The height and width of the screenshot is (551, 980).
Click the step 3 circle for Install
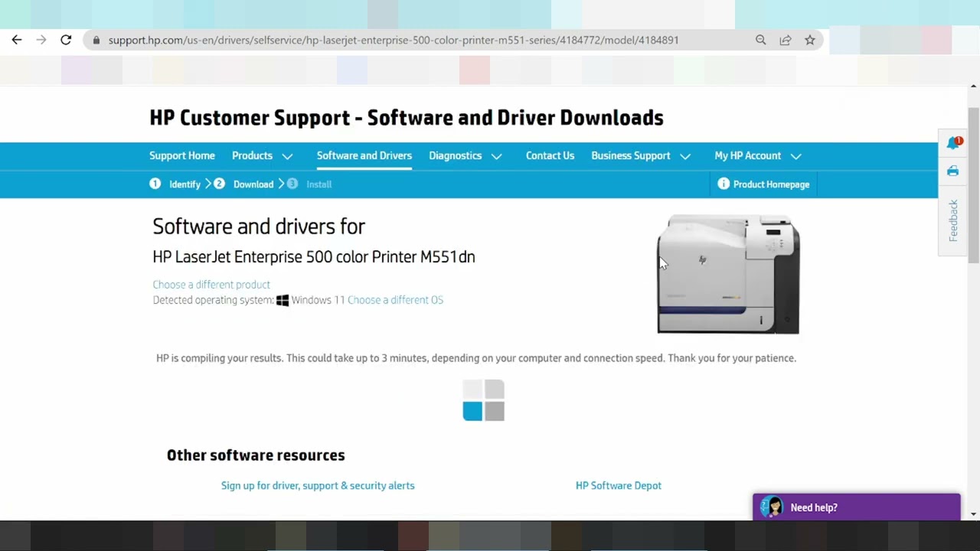[x=292, y=184]
